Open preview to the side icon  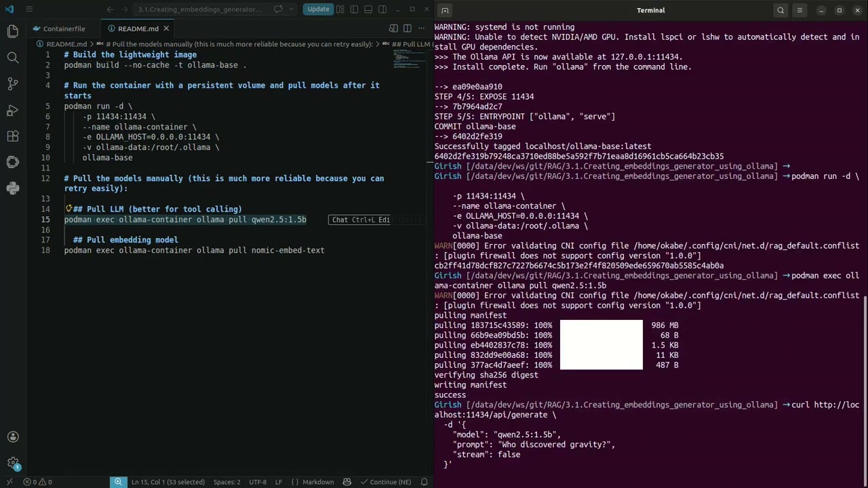(393, 28)
